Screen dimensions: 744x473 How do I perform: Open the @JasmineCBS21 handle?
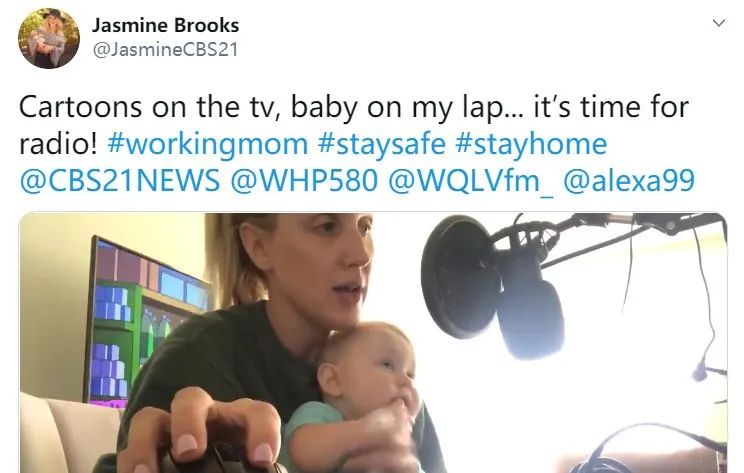pyautogui.click(x=165, y=49)
